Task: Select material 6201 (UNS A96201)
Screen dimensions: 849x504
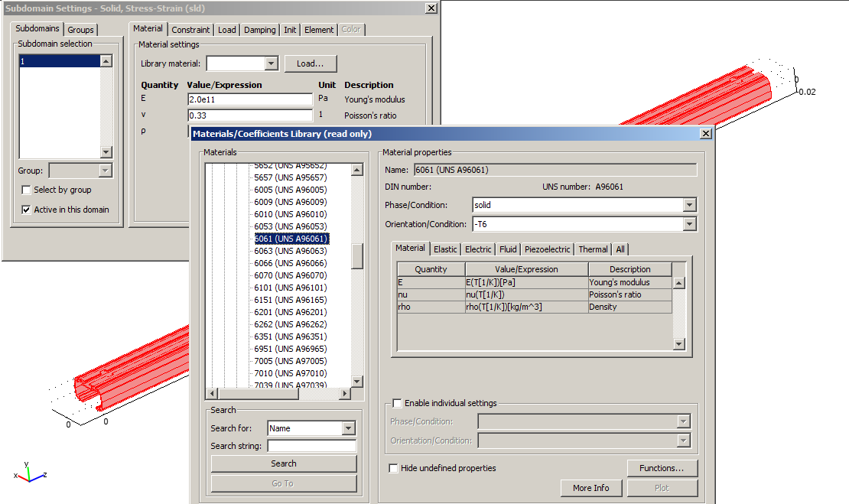Action: point(290,312)
